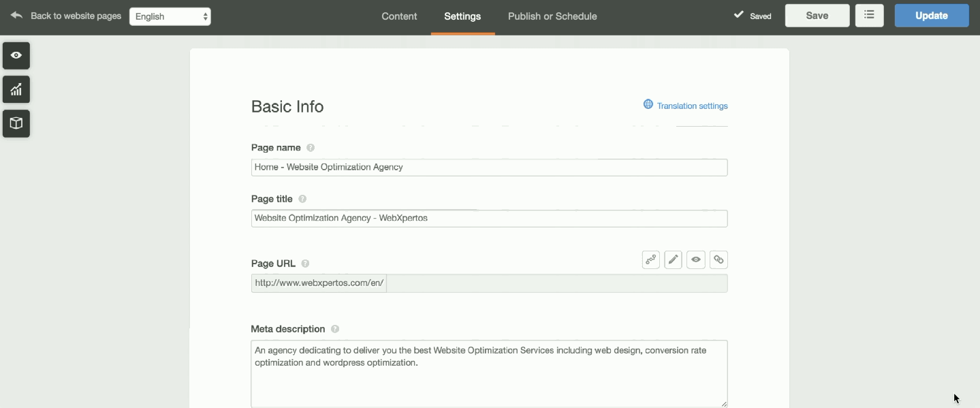
Task: Click the Basic Info heading
Action: pyautogui.click(x=287, y=106)
